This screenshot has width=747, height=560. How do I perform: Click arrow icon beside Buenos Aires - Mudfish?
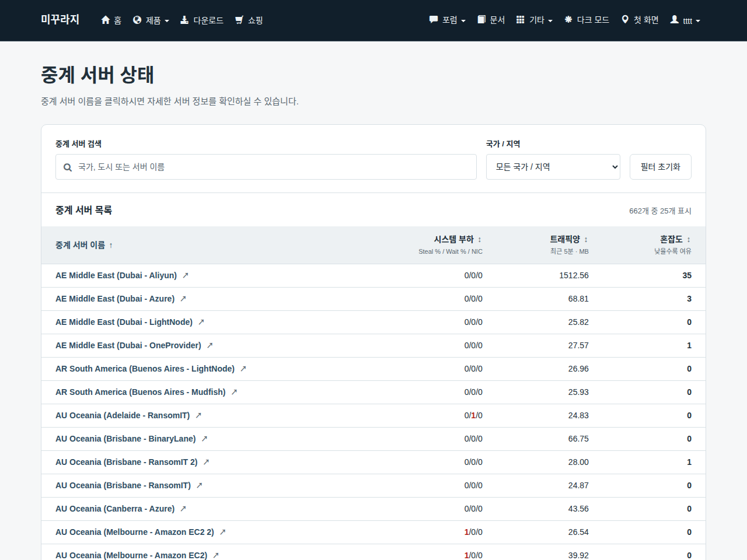pos(234,392)
